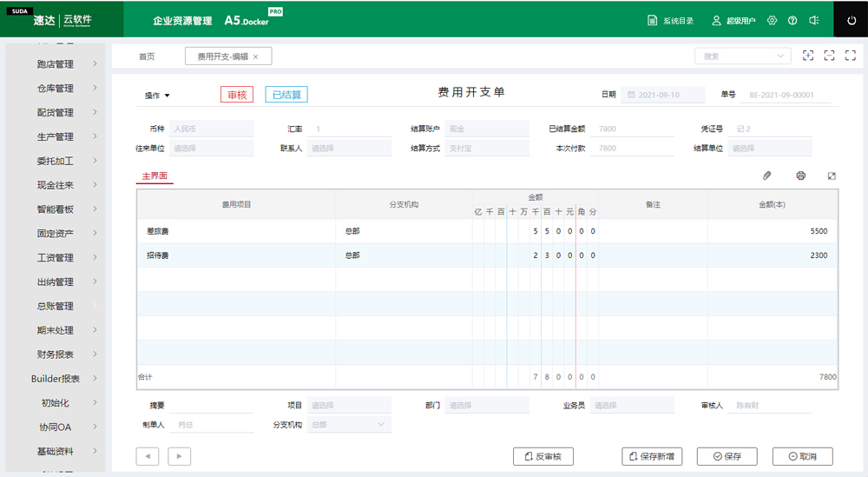The height and width of the screenshot is (477, 868).
Task: Close the 费用开支-编辑 tab
Action: [256, 56]
